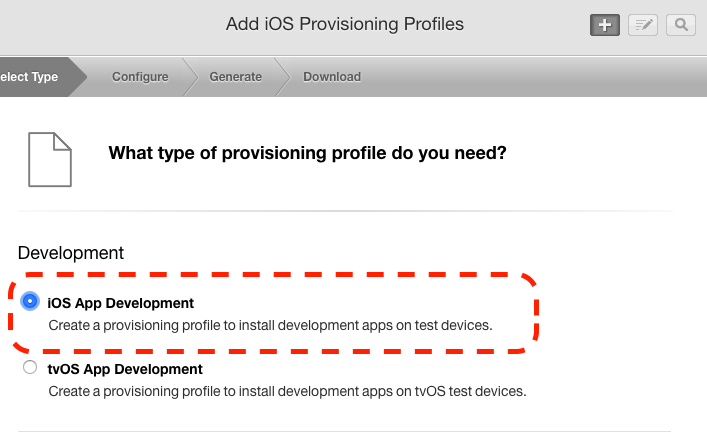Click the Add iOS Provisioning Profiles title

tap(344, 24)
